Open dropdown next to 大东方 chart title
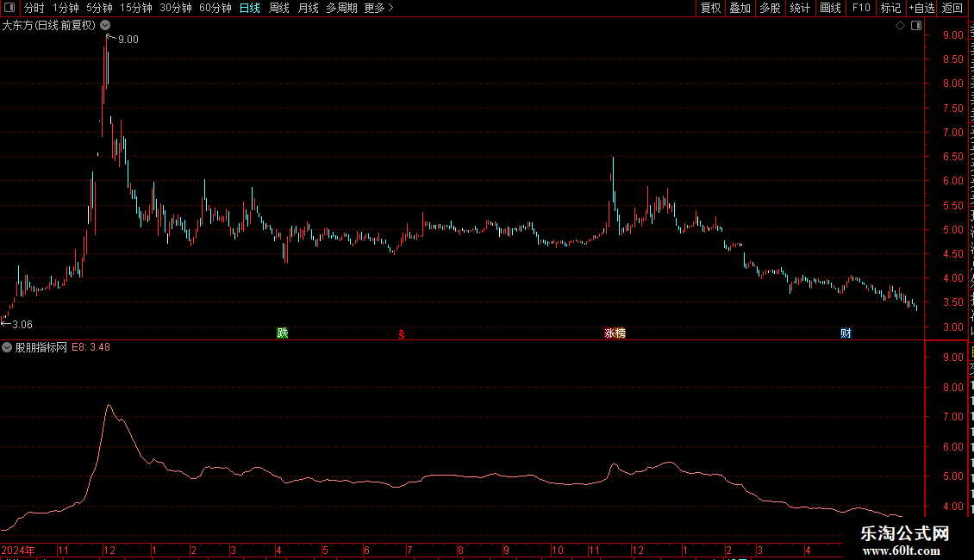974x560 pixels. 106,26
